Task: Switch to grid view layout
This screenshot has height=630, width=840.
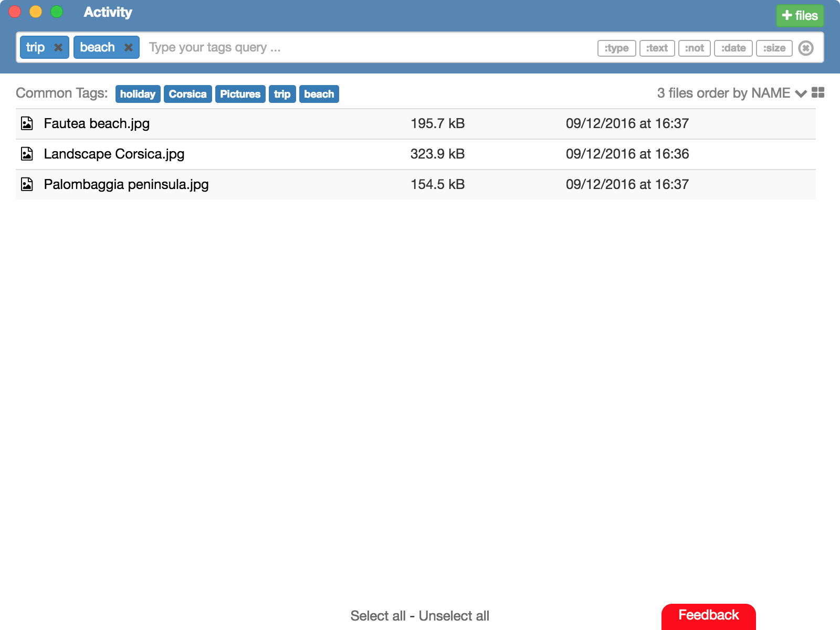Action: click(x=817, y=93)
